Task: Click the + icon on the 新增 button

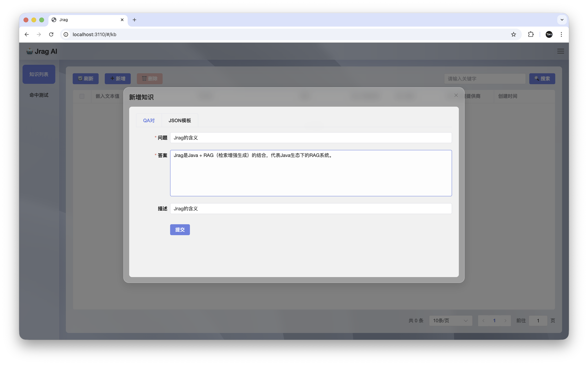Action: click(x=112, y=78)
